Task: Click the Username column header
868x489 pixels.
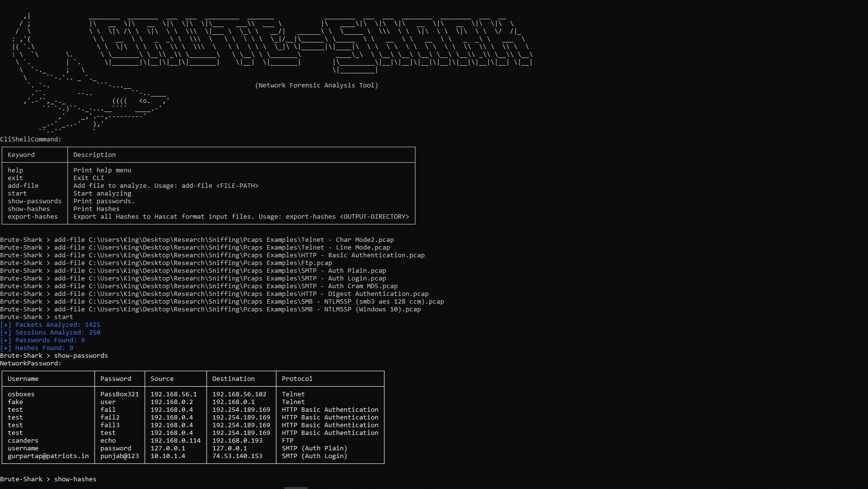Action: click(x=23, y=379)
